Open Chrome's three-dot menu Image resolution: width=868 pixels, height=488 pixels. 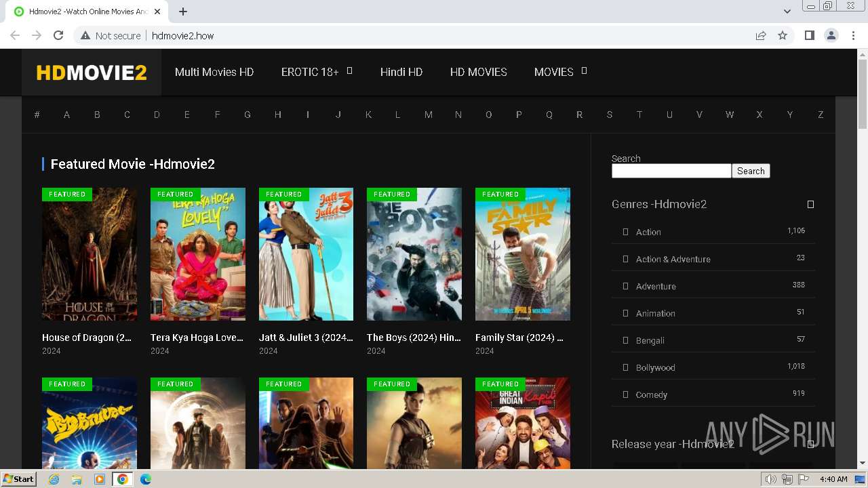tap(853, 35)
